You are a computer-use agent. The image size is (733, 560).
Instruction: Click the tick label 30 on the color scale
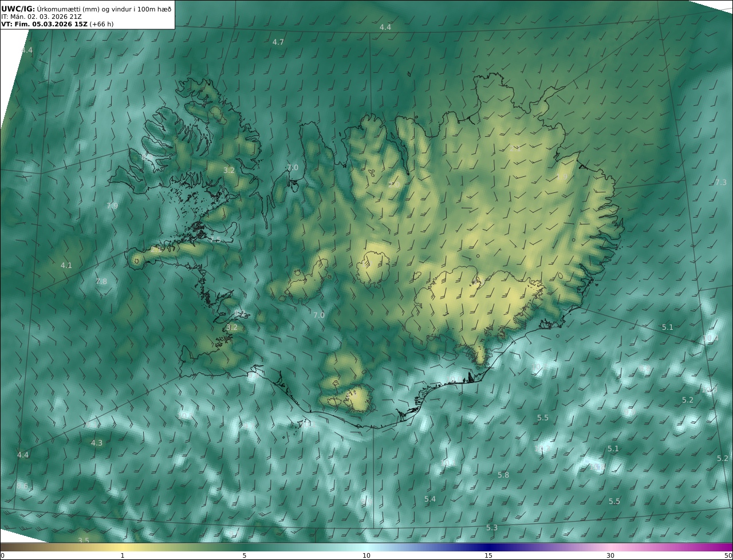610,556
